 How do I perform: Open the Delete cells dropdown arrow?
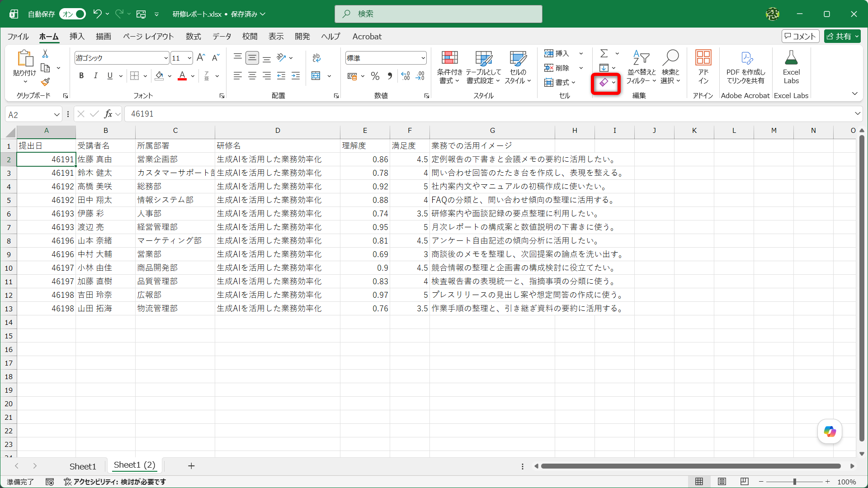[x=581, y=68]
